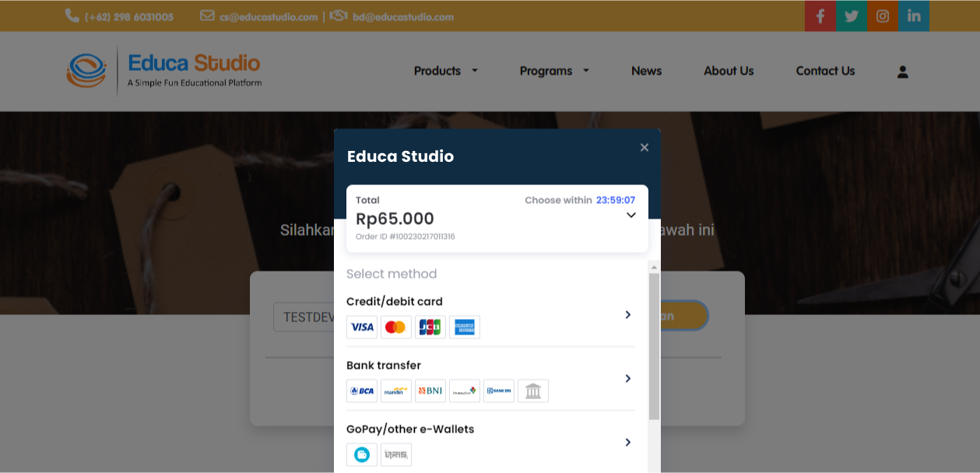Click the TESTDEV coupon input field
This screenshot has width=980, height=473.
[x=304, y=317]
